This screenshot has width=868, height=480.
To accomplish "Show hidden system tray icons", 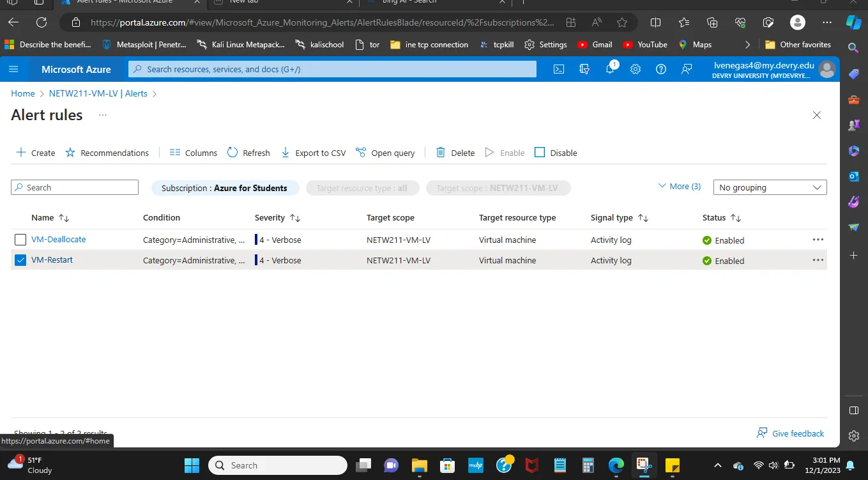I will click(x=717, y=465).
